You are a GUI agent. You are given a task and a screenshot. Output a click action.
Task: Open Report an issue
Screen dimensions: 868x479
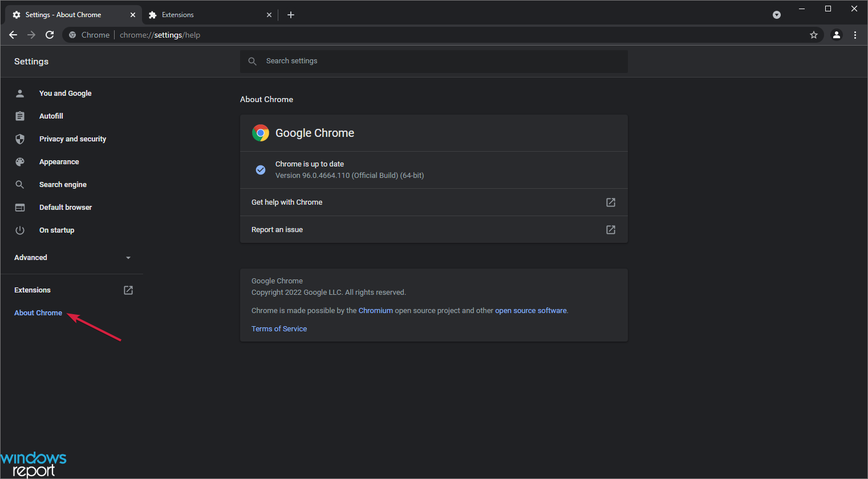coord(434,230)
